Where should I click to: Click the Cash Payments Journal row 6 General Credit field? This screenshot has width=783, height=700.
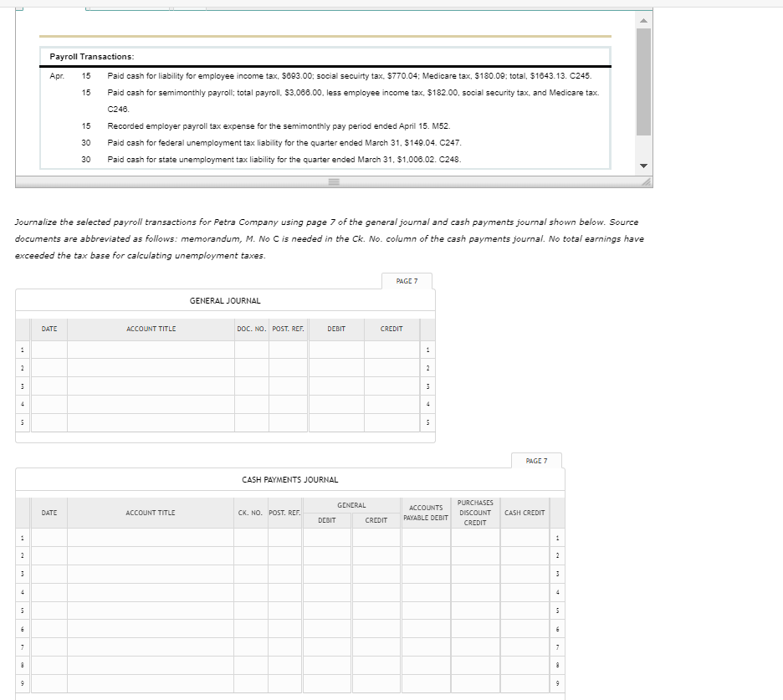(x=376, y=629)
